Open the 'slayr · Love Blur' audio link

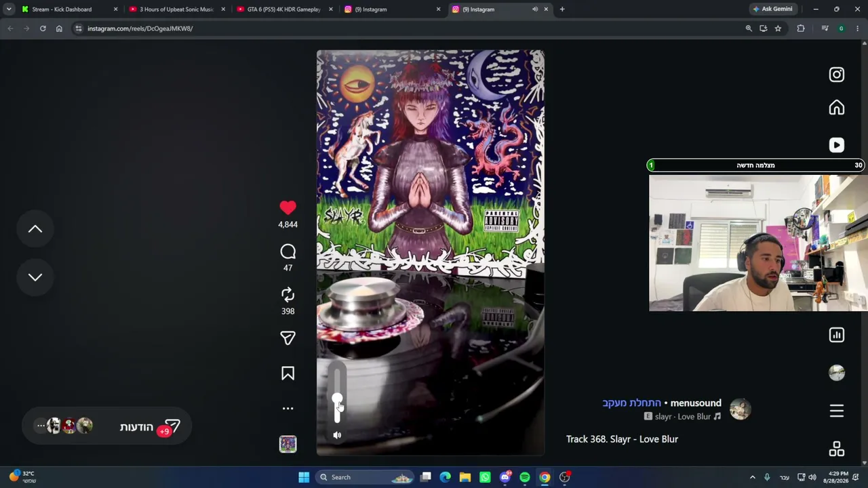click(683, 417)
